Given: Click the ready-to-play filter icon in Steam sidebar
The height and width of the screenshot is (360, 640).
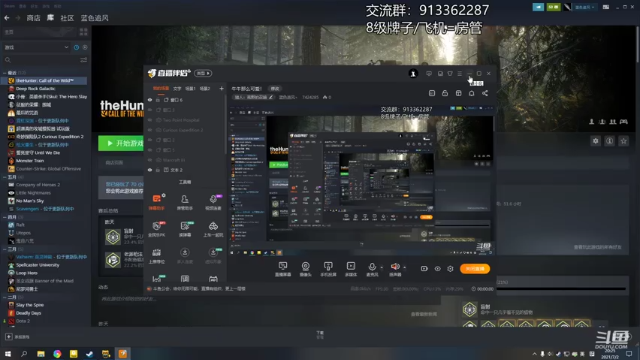Looking at the screenshot, I should tap(85, 47).
